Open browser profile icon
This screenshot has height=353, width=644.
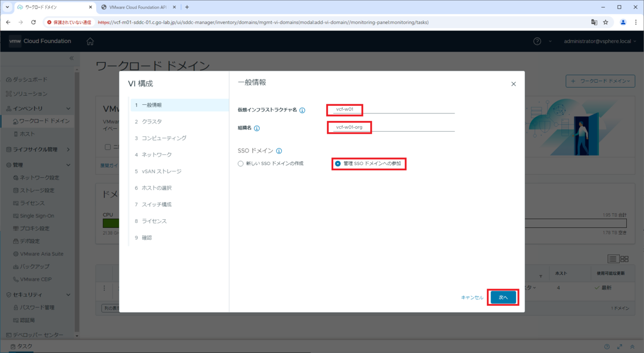coord(623,23)
